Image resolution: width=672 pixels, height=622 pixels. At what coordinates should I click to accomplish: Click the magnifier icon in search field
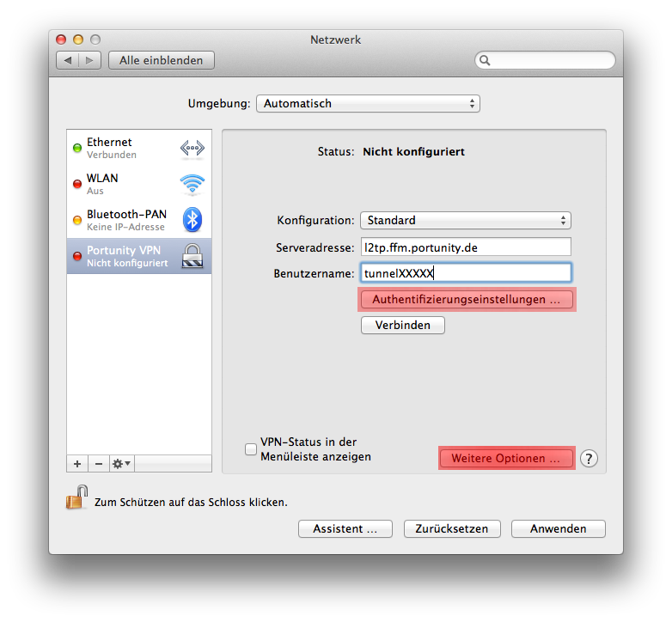click(486, 61)
